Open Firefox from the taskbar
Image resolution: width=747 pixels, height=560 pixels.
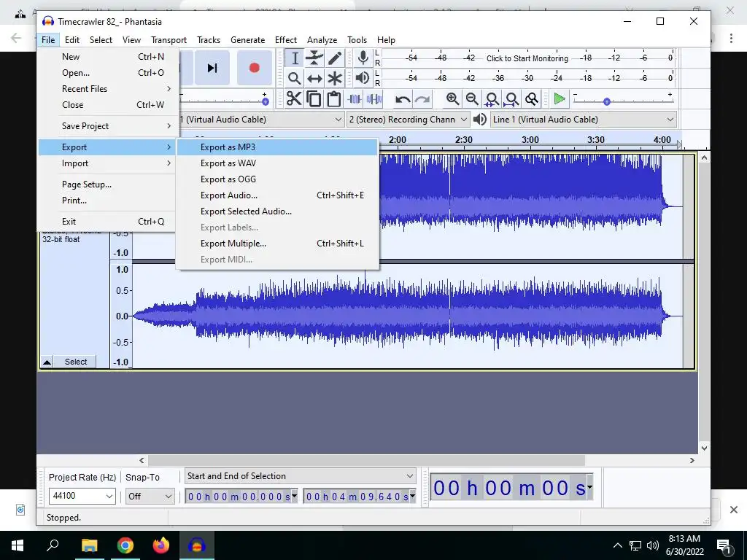[x=161, y=545]
